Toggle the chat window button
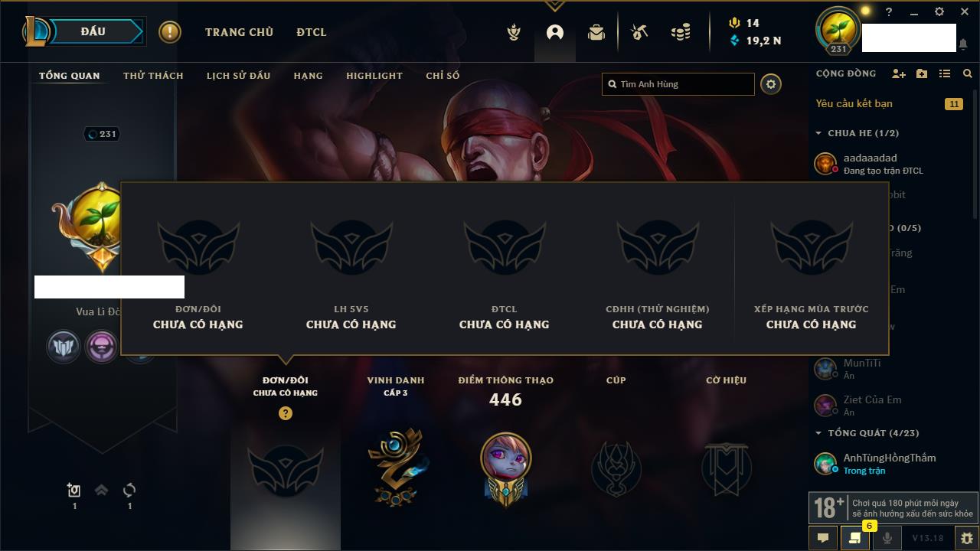The width and height of the screenshot is (980, 551). pos(823,538)
